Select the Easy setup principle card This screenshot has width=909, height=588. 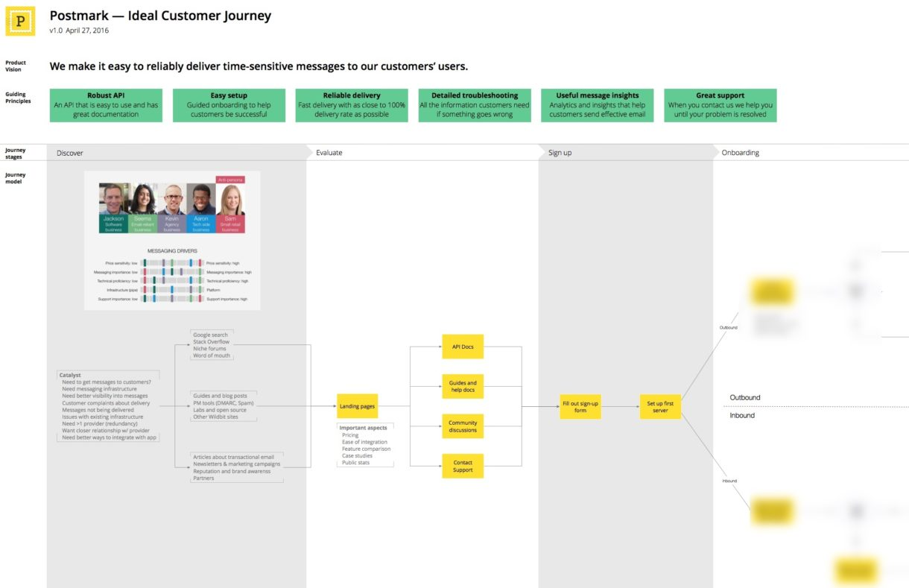tap(229, 105)
